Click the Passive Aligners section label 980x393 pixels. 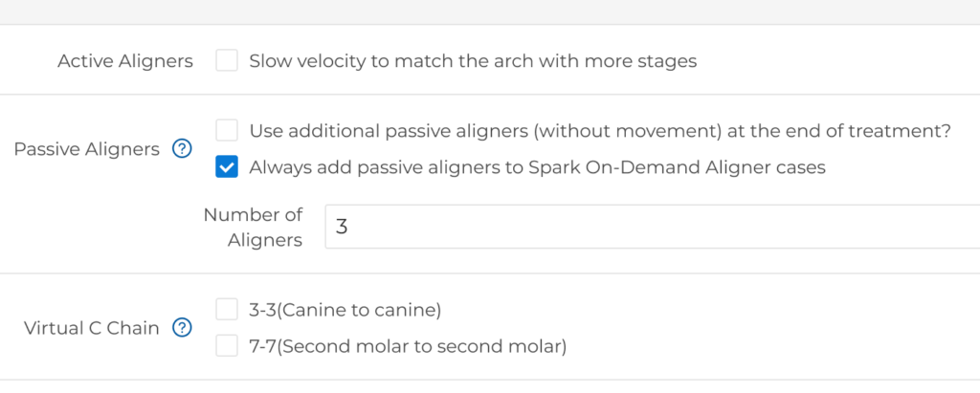coord(86,149)
